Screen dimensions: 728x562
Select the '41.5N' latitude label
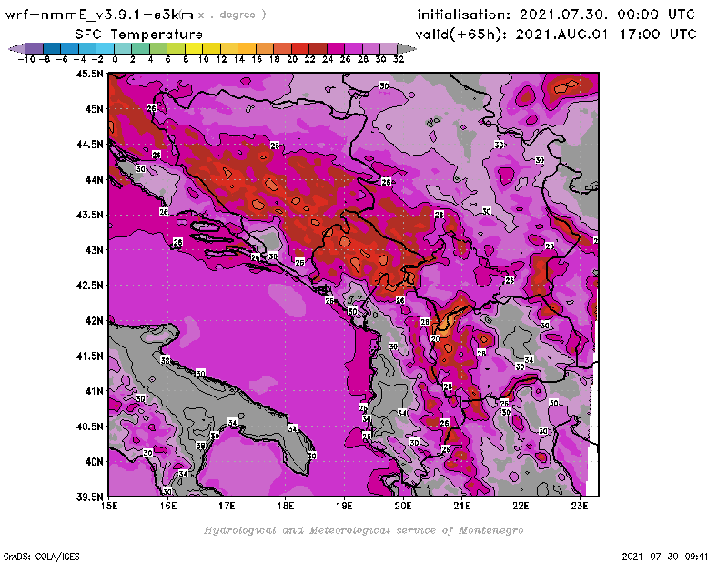point(89,356)
